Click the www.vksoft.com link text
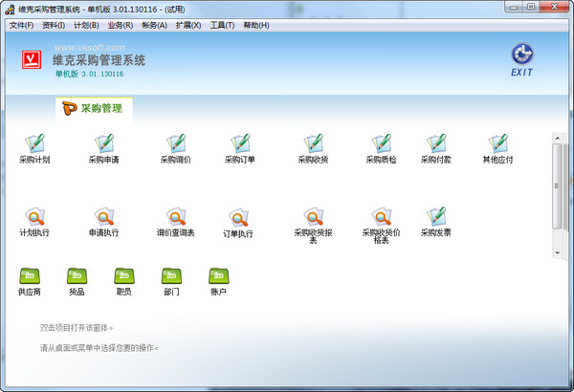The width and height of the screenshot is (574, 392). tap(89, 48)
